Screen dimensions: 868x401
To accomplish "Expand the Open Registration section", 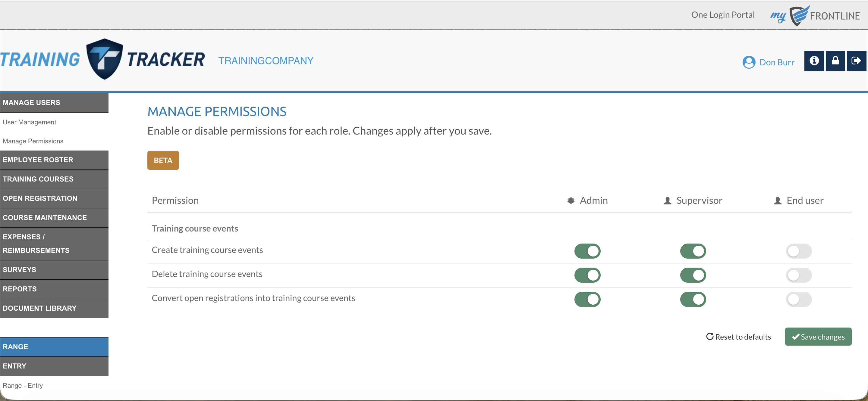I will tap(54, 198).
